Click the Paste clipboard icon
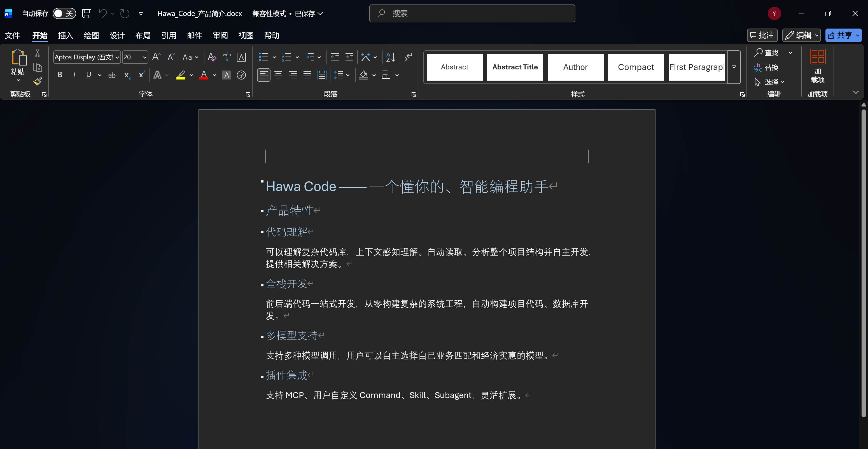 [x=18, y=58]
